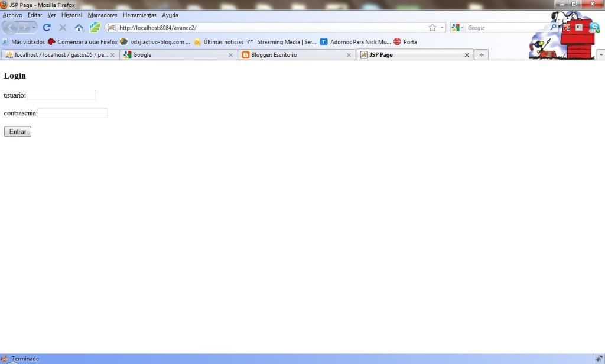This screenshot has height=364, width=605.
Task: Open the list all tabs dropdown
Action: tap(601, 55)
